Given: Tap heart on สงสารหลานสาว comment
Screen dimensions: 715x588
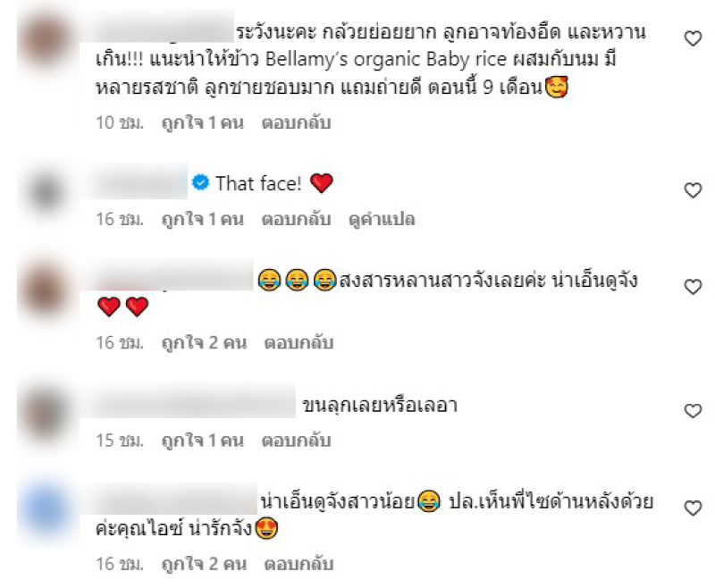Looking at the screenshot, I should pyautogui.click(x=693, y=287).
